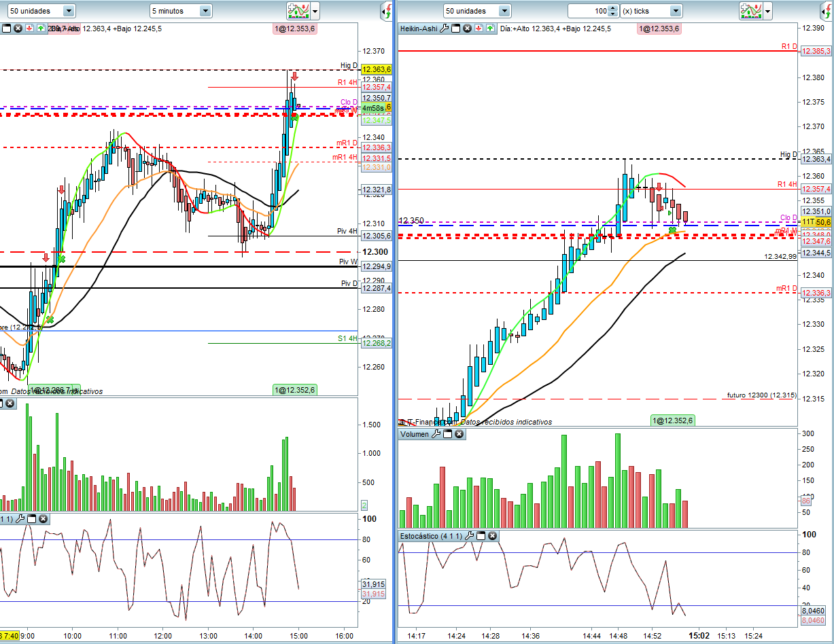Click the Heikin-Ashi panel window icon
This screenshot has height=644, width=834.
pos(457,29)
